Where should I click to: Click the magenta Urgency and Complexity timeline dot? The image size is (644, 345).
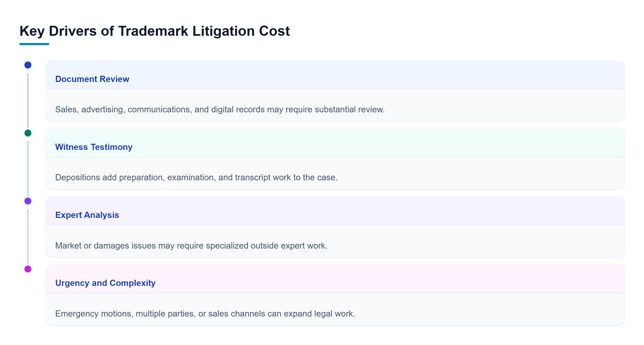(28, 269)
